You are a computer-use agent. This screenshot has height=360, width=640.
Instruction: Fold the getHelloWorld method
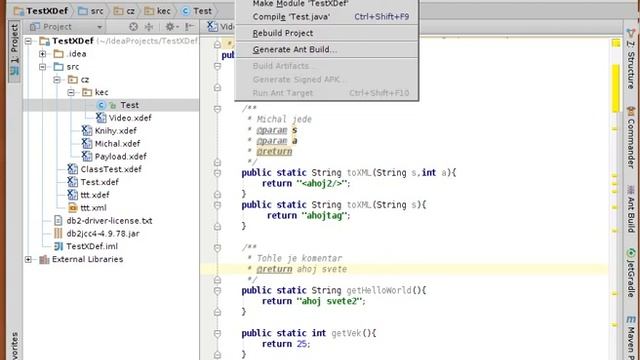(x=217, y=291)
